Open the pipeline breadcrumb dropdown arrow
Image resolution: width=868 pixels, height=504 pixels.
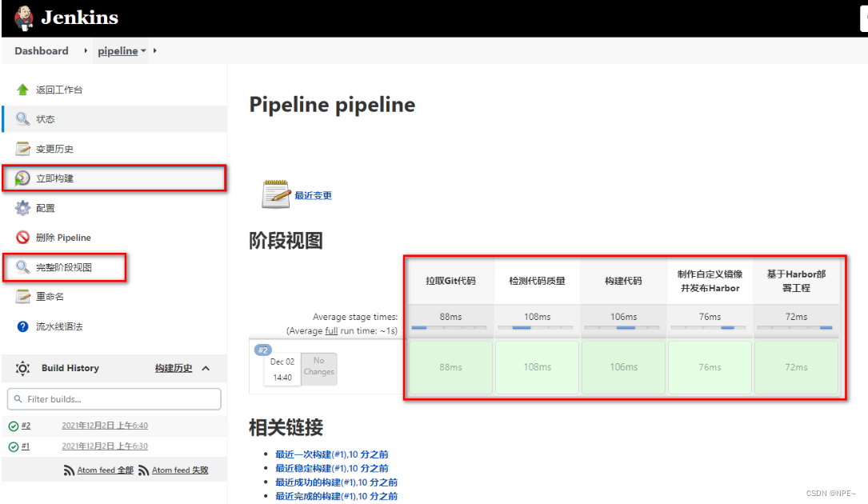(x=143, y=51)
